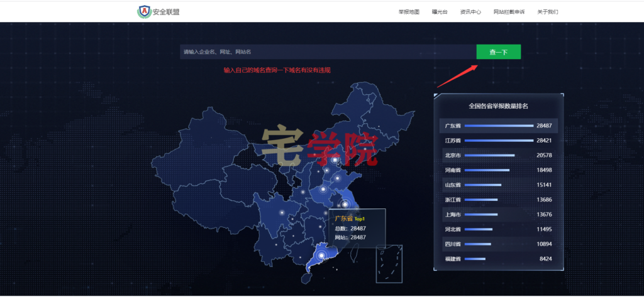
Task: Select 广东省 row in ranking list
Action: (499, 126)
